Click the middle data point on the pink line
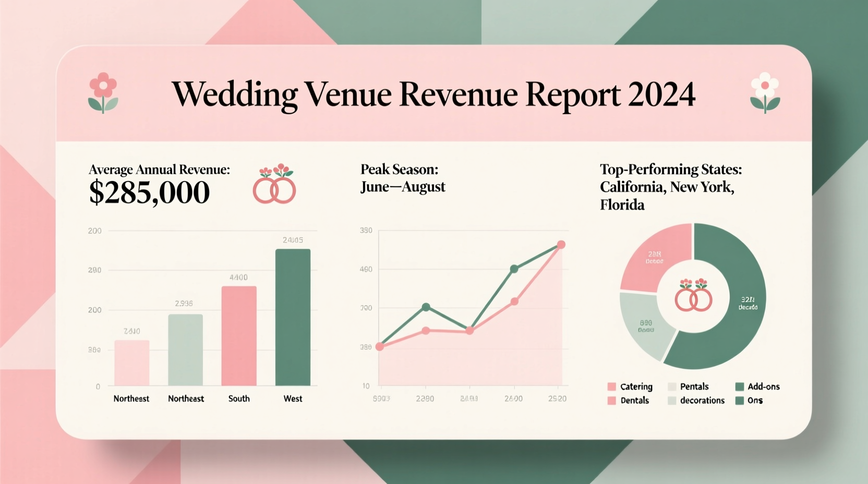 [469, 331]
